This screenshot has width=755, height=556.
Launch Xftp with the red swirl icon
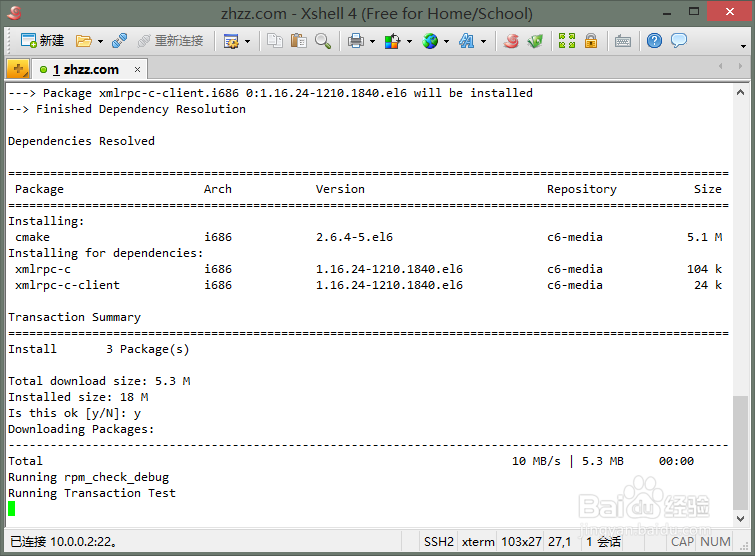511,41
